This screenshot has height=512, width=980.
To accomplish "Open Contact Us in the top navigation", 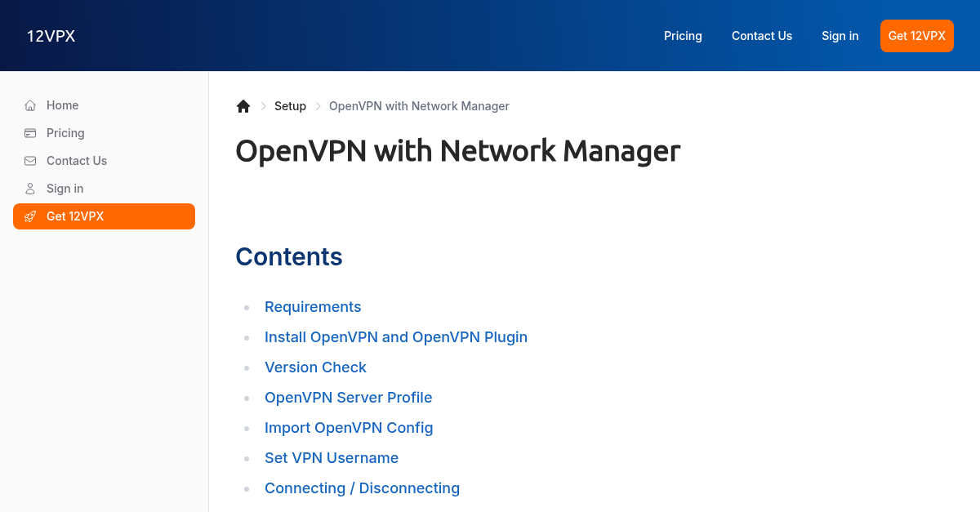I will click(762, 36).
